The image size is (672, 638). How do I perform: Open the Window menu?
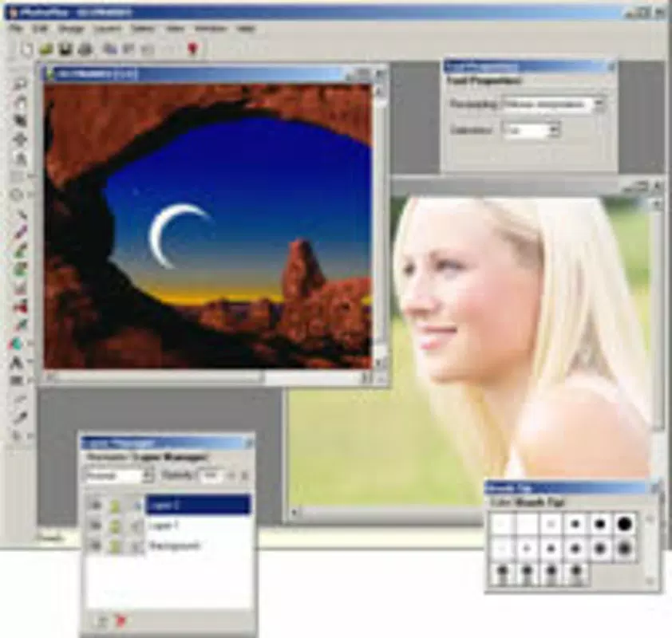click(x=210, y=29)
